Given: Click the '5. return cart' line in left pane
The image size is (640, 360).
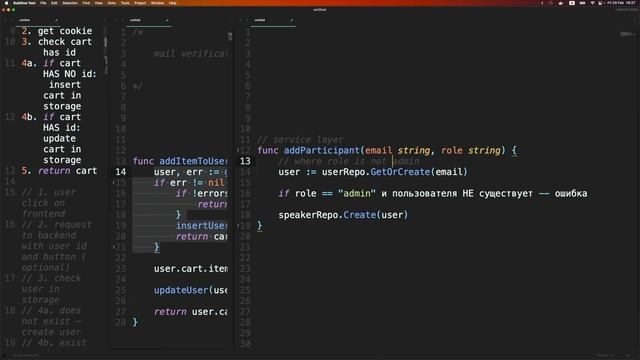Looking at the screenshot, I should 59,171.
